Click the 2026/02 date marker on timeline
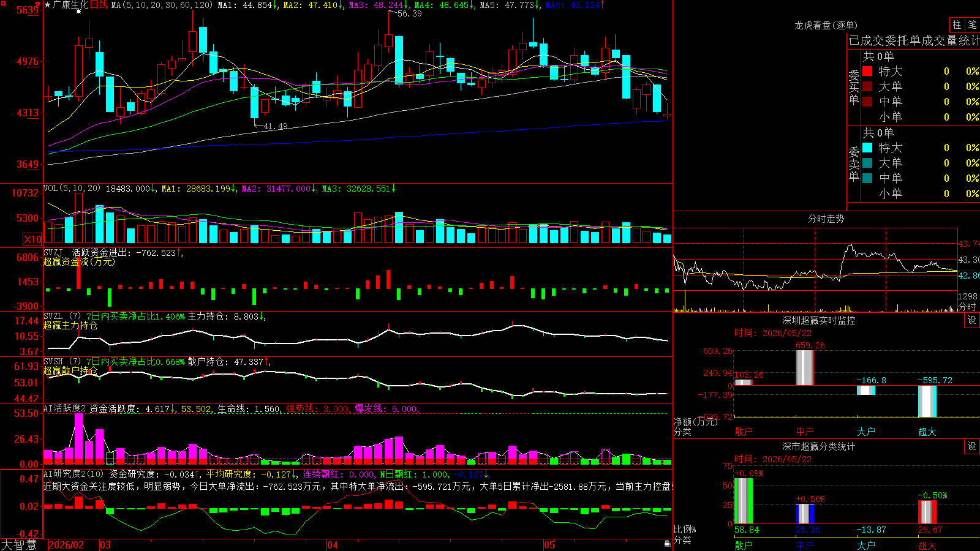 coord(66,545)
